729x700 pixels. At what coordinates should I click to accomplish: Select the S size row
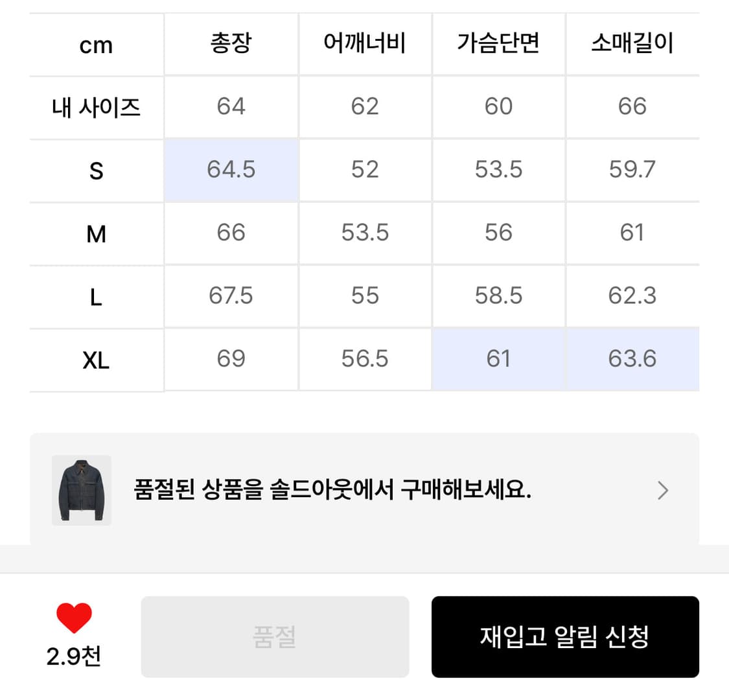96,170
